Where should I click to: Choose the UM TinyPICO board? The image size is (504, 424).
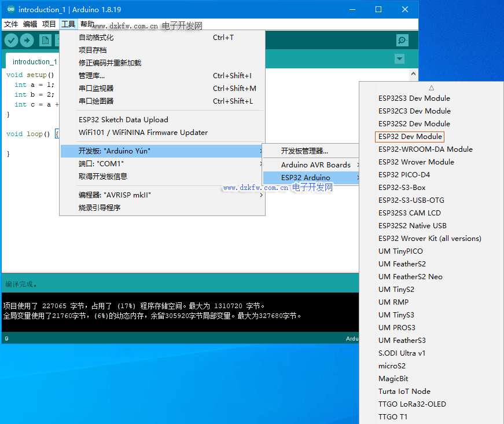[x=400, y=251]
